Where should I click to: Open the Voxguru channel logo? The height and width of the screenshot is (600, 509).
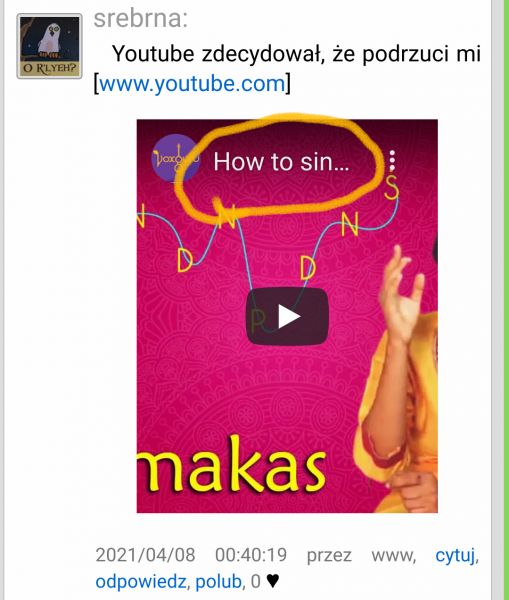(x=176, y=158)
